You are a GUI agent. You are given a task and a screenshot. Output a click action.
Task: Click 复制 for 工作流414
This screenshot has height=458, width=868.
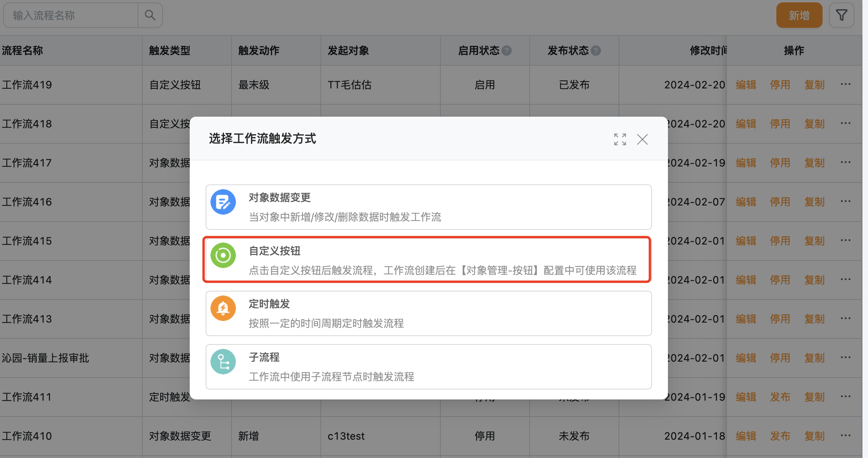point(814,280)
